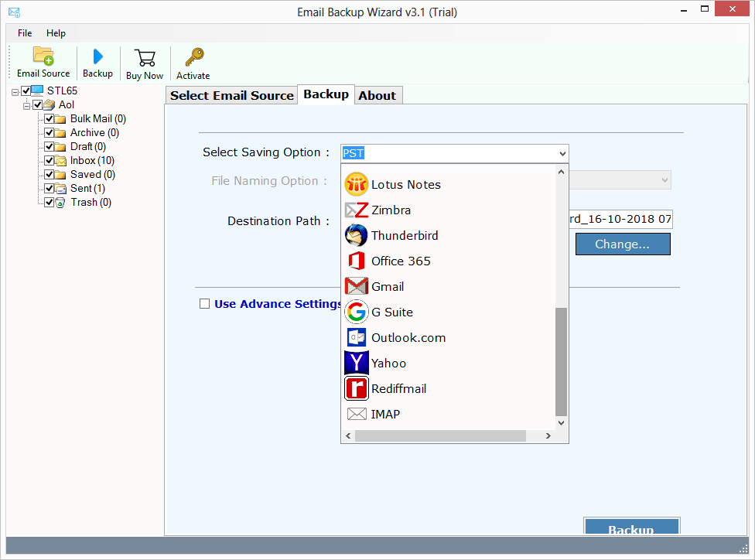The height and width of the screenshot is (560, 755).
Task: Click the Sent folder icon
Action: [60, 188]
